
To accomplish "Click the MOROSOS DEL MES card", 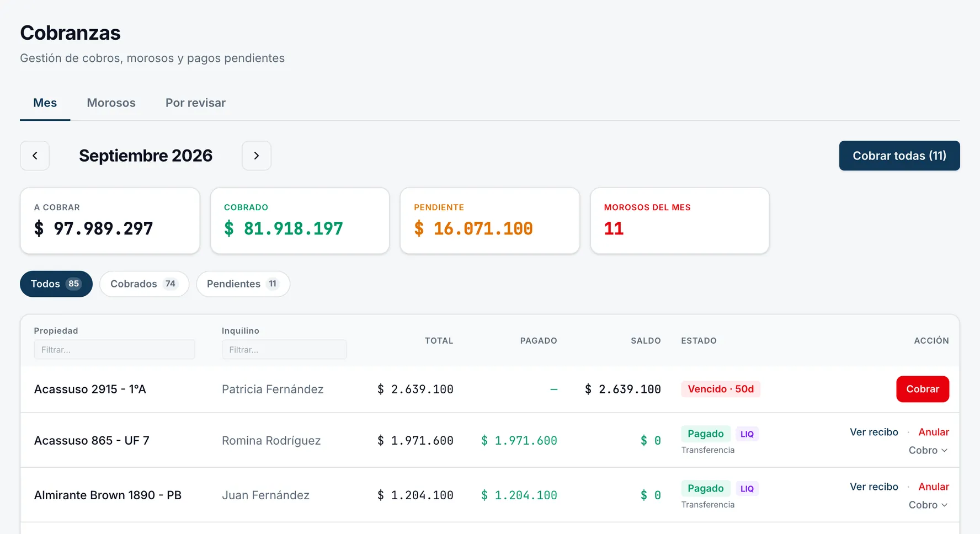I will click(x=680, y=221).
